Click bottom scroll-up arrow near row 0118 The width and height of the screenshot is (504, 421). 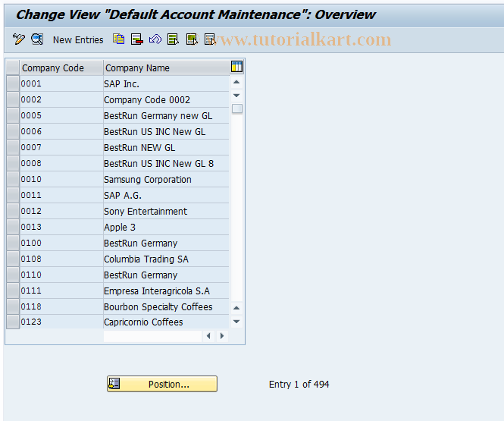pos(236,308)
